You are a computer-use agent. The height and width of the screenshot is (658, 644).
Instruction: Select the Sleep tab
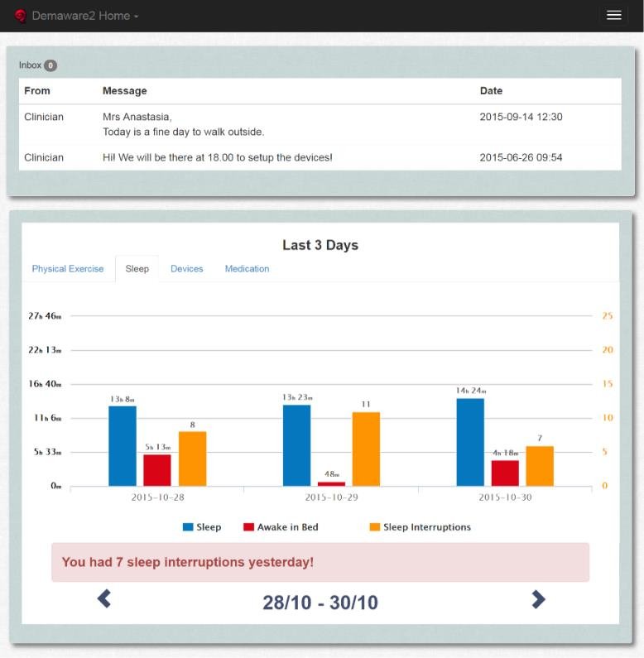click(x=137, y=269)
